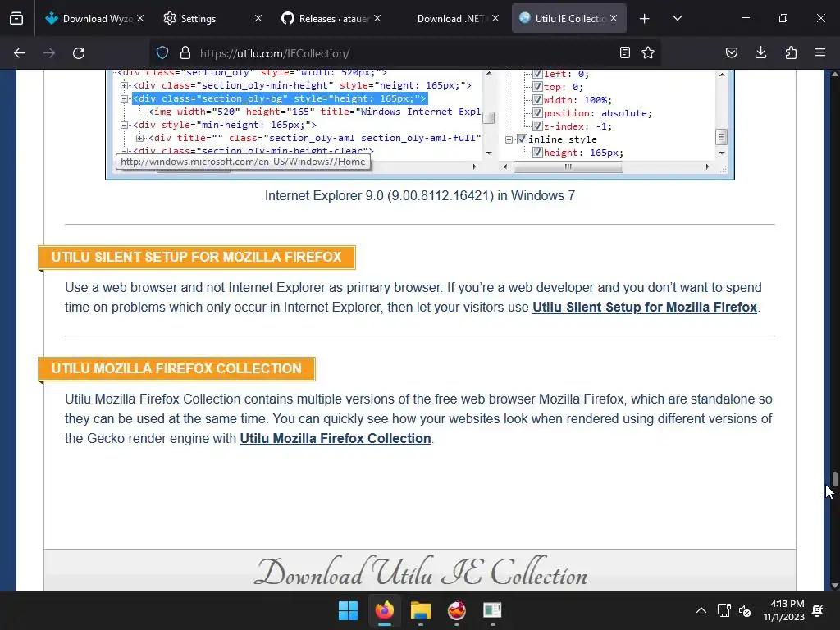
Task: Click the Utilu Mozilla Firefox Collection heading
Action: 177,368
